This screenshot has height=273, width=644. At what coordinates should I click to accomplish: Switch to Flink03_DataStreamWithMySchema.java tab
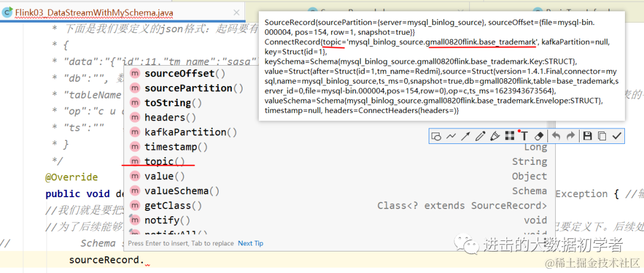pos(94,13)
